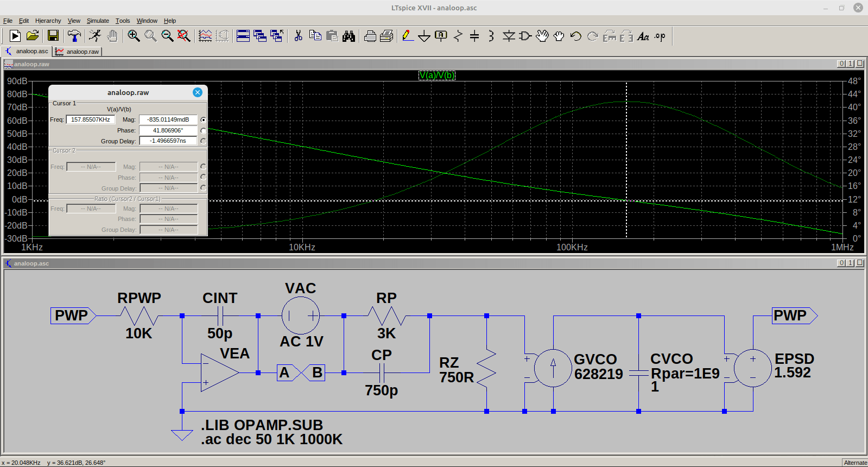
Task: Select the Text 'Aa' tool
Action: point(643,36)
